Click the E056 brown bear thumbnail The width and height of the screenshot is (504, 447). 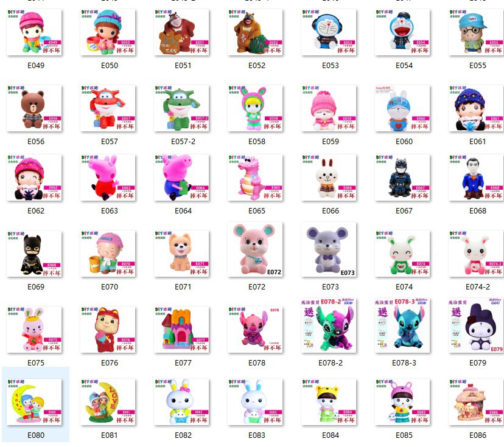[34, 108]
